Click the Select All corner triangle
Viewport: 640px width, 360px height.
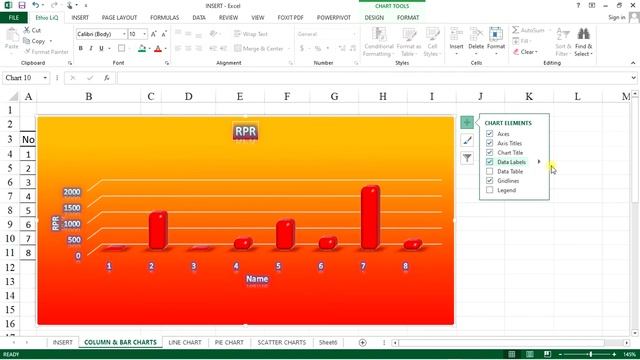pyautogui.click(x=13, y=97)
